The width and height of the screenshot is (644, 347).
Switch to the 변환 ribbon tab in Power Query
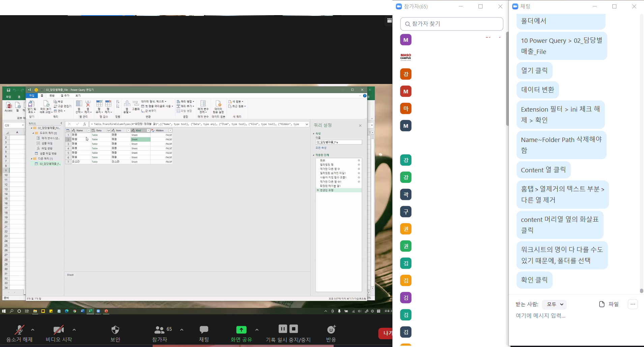click(x=52, y=96)
